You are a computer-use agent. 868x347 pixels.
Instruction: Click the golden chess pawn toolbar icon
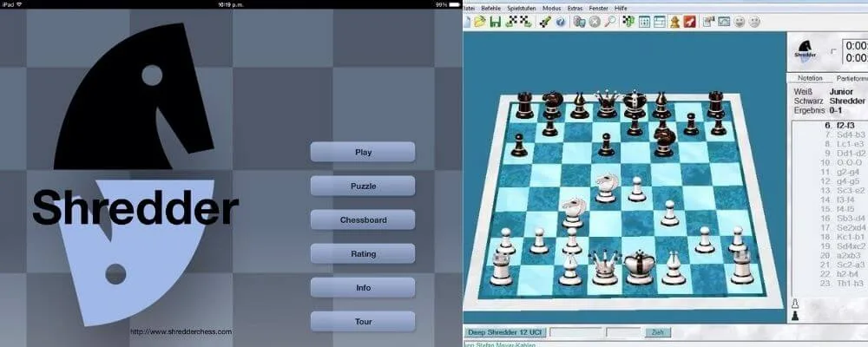(674, 22)
